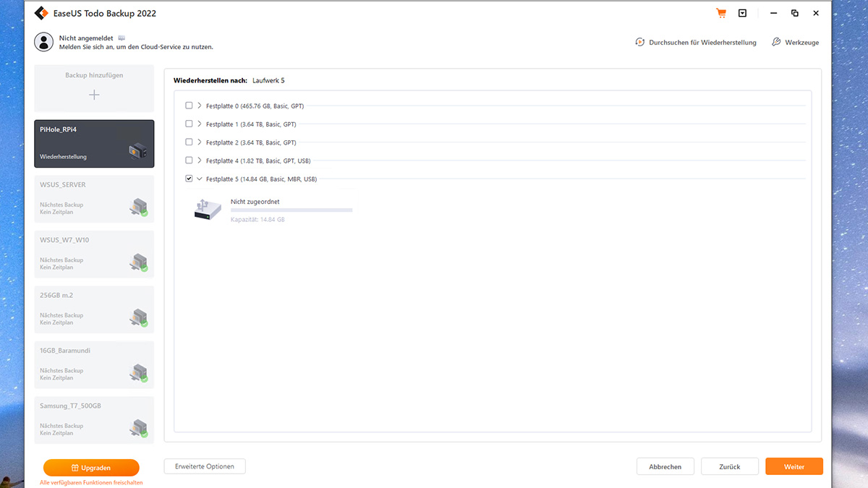Collapse the Festplatte 5 tree row
Viewport: 868px width, 488px height.
[x=200, y=179]
